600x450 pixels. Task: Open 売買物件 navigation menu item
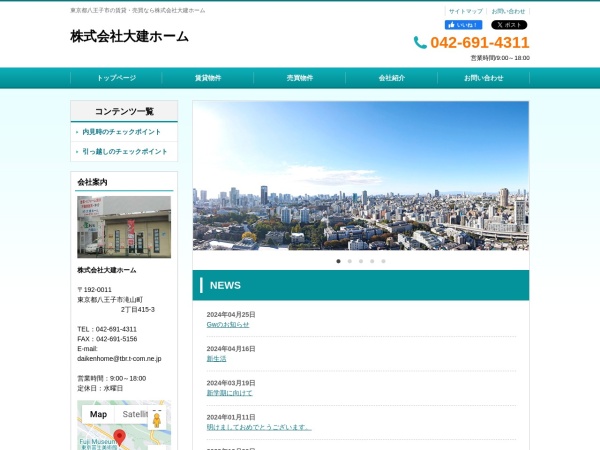coord(300,78)
